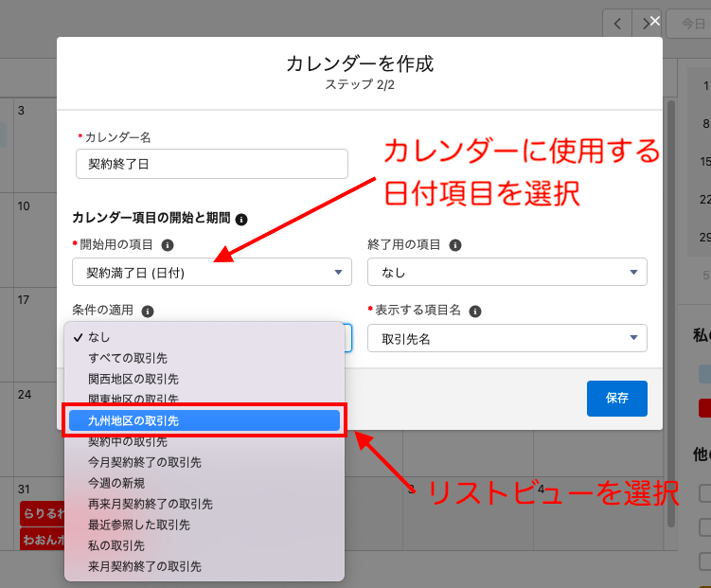Select なし in the filter list

(204, 337)
